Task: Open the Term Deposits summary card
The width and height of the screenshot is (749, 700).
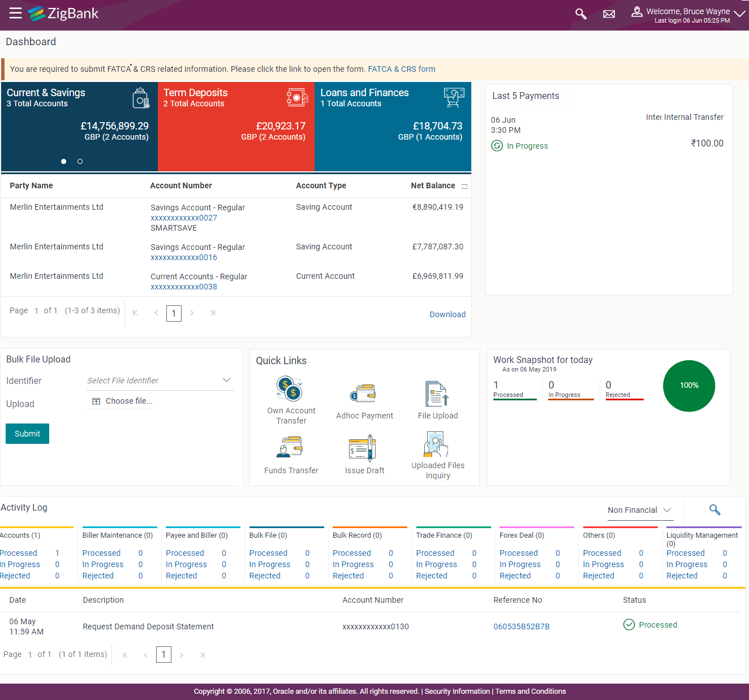Action: tap(236, 127)
